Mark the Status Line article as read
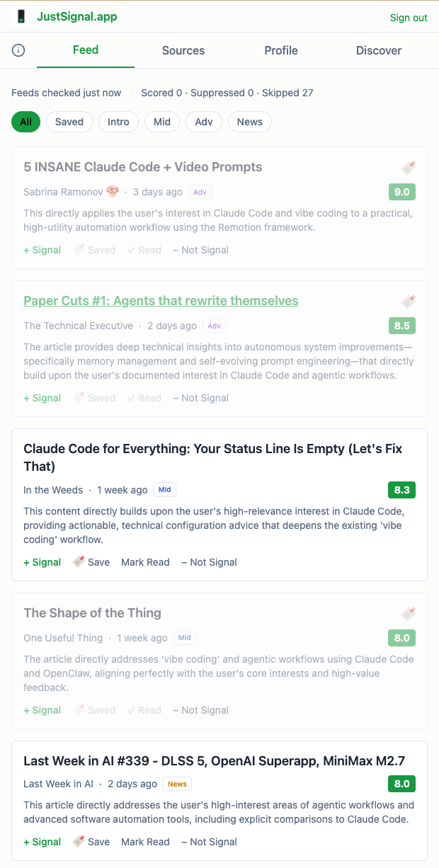 click(x=145, y=561)
